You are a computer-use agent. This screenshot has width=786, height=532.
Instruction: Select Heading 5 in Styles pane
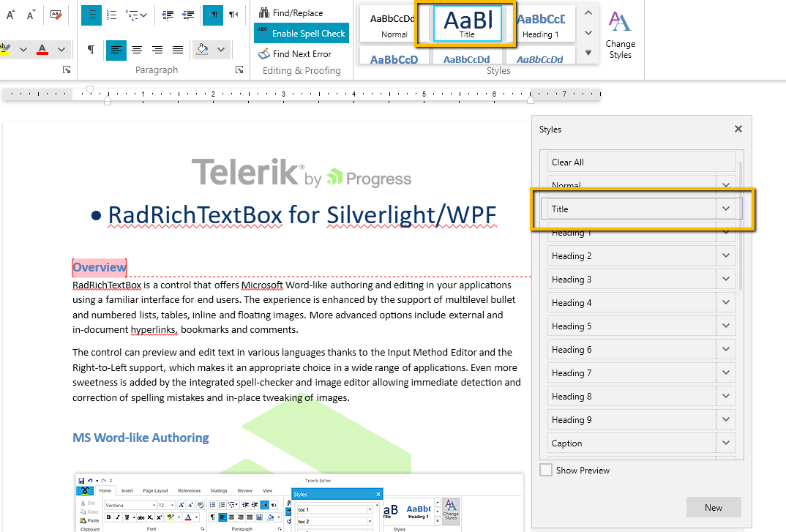click(x=632, y=326)
